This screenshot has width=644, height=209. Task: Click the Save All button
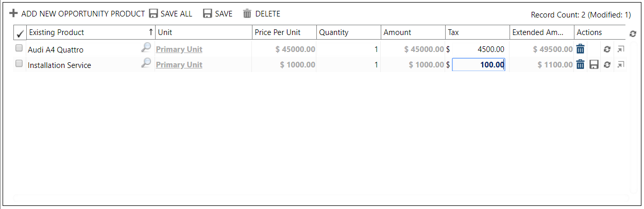coord(171,14)
